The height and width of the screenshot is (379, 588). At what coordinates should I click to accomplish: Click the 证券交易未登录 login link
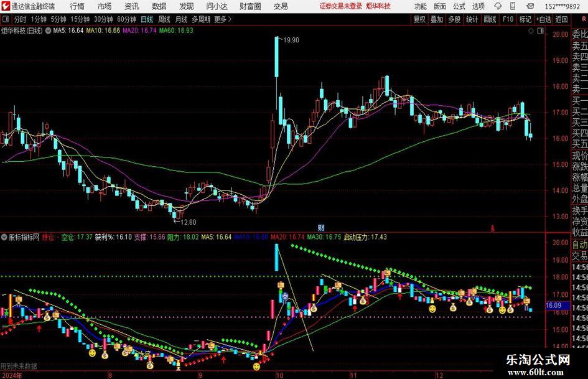click(x=341, y=6)
